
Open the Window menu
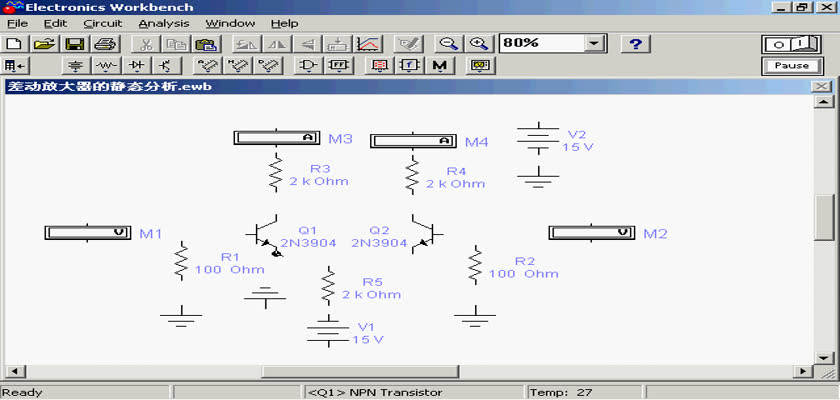(230, 24)
